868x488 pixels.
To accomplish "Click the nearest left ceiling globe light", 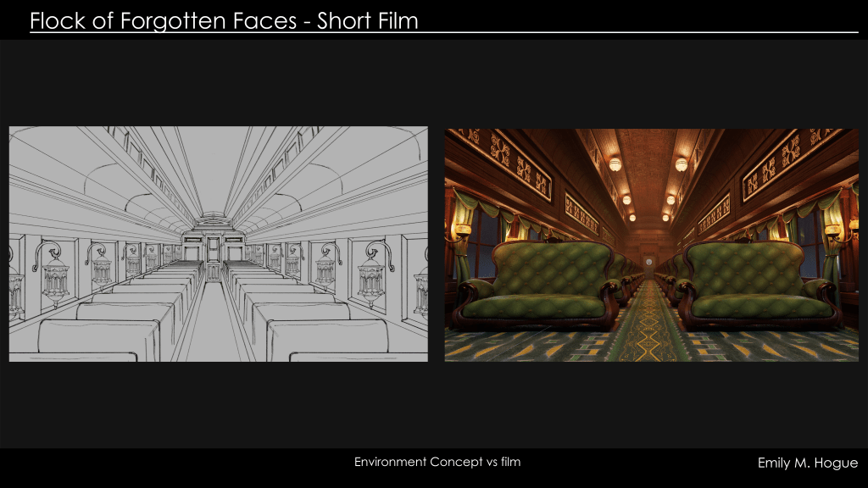I will pyautogui.click(x=615, y=164).
